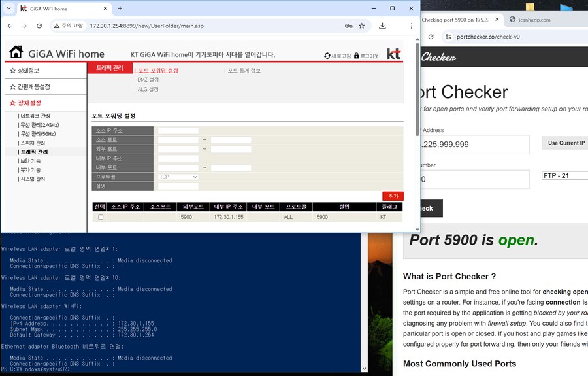Click the 소스 IP 주소 input field
Screen dimensions: 588x376
(x=178, y=131)
